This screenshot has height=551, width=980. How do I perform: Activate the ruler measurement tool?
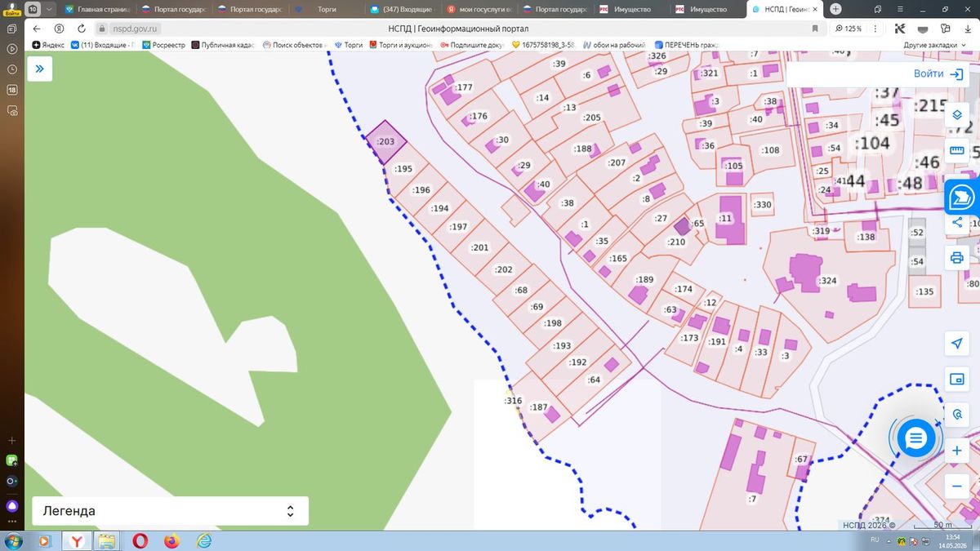pos(957,151)
